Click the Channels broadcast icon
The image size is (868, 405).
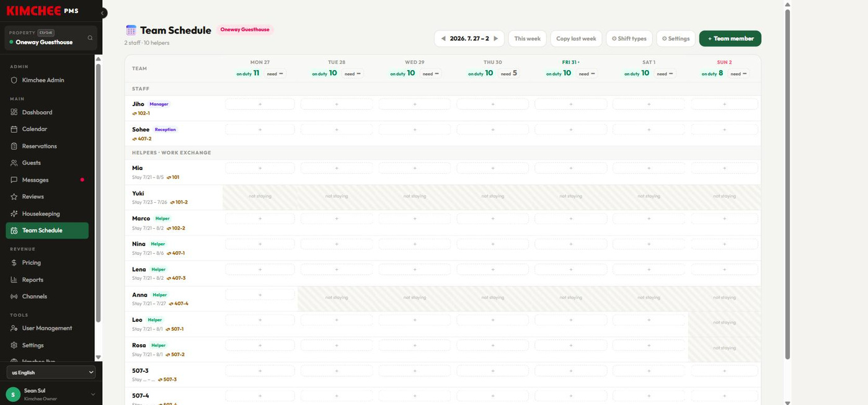click(14, 296)
